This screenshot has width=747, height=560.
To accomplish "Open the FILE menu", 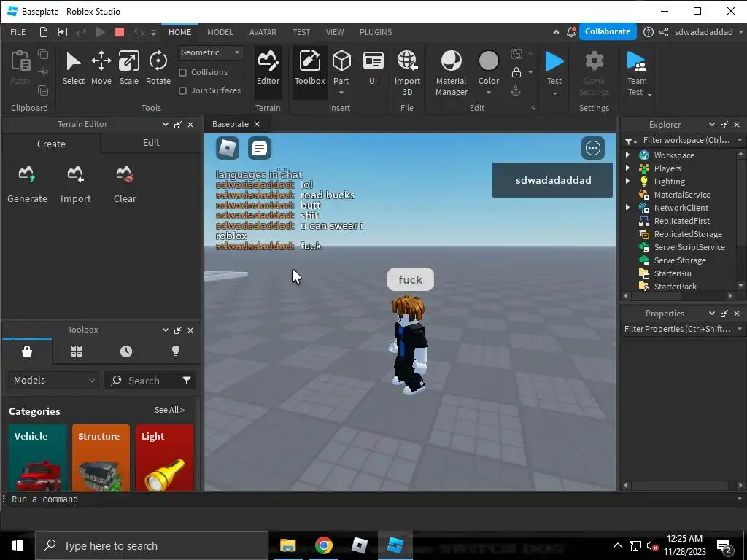I will [18, 32].
